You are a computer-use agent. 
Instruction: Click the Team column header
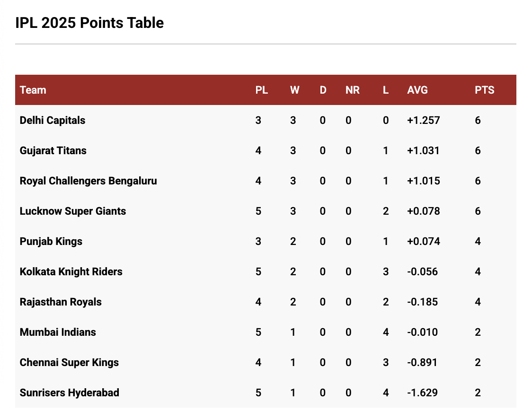[x=33, y=90]
